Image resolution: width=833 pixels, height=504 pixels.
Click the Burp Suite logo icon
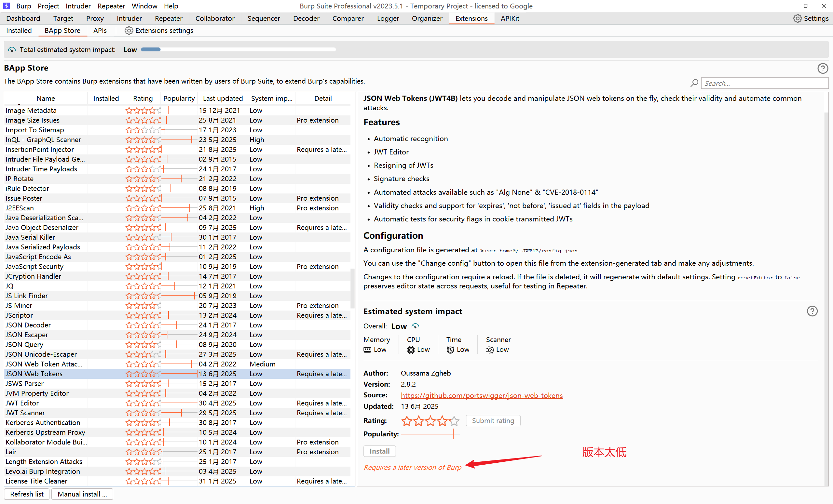tap(7, 6)
